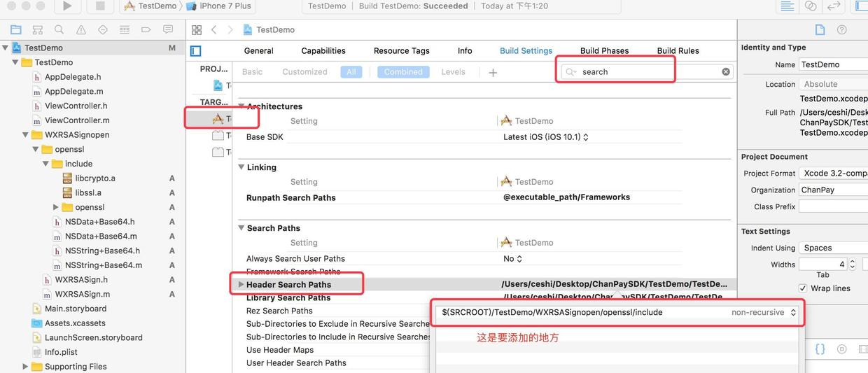This screenshot has width=868, height=373.
Task: Expand the Header Search Paths setting
Action: [241, 285]
